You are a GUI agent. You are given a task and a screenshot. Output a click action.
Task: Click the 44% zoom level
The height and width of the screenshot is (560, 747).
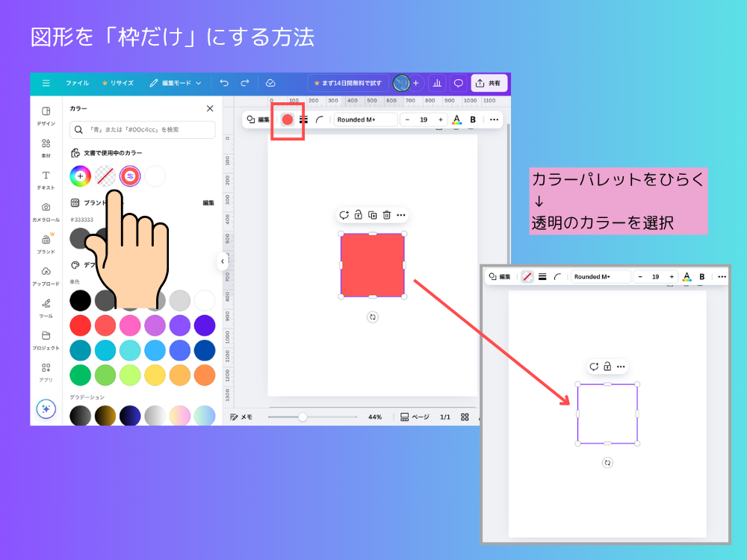point(375,417)
